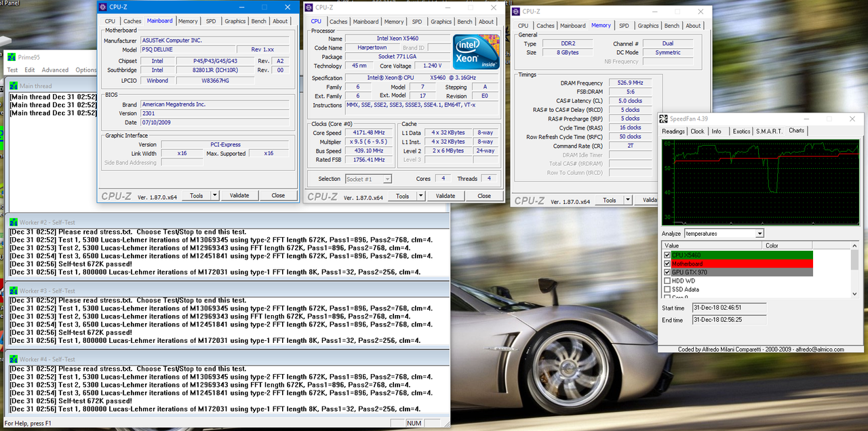The width and height of the screenshot is (868, 431).
Task: Open Test menu in Prime95
Action: (x=12, y=70)
